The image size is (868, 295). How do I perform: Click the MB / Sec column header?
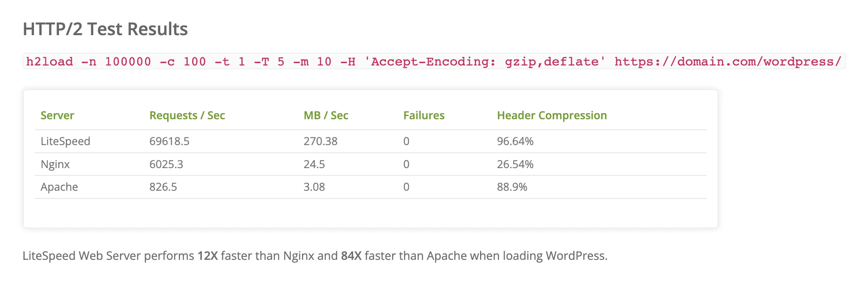coord(326,116)
